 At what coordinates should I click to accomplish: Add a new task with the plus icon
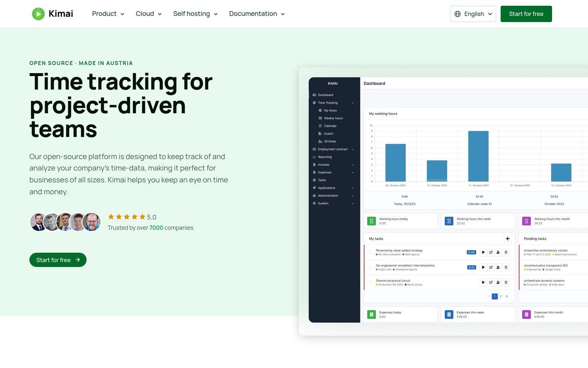click(x=508, y=239)
